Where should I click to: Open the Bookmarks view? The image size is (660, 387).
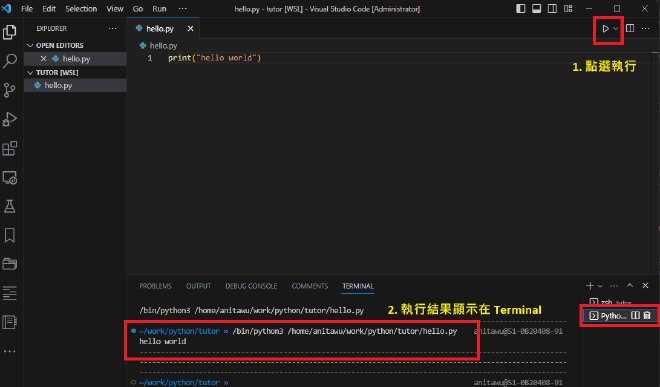[10, 235]
